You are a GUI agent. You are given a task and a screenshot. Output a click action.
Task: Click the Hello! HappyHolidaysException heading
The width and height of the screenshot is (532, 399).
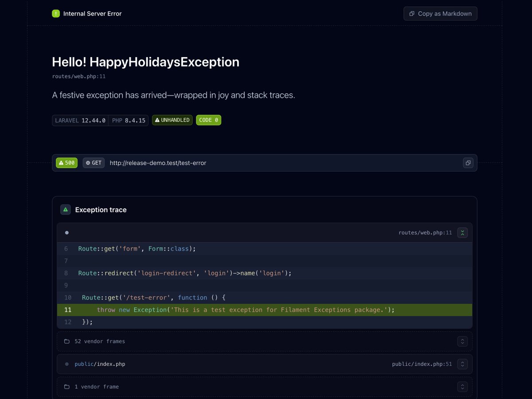[x=145, y=62]
